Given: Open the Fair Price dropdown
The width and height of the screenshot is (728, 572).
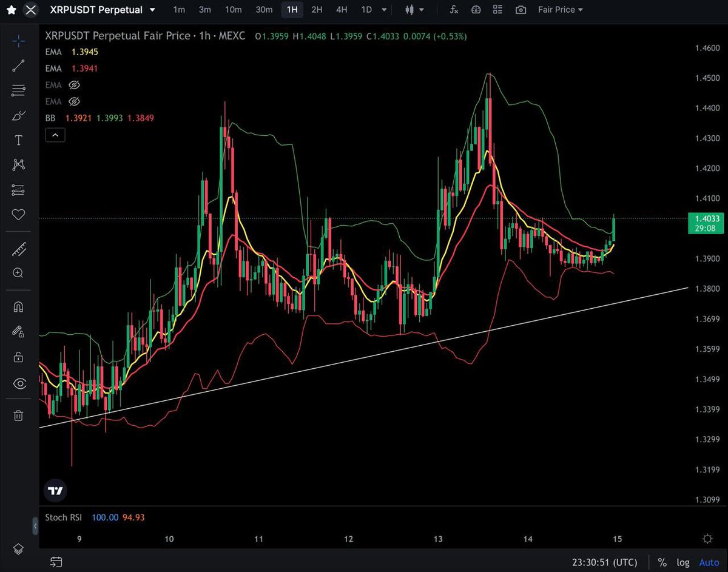Looking at the screenshot, I should click(x=561, y=10).
